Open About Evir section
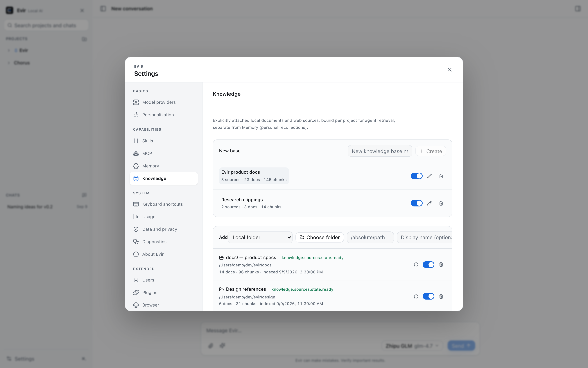 164,254
